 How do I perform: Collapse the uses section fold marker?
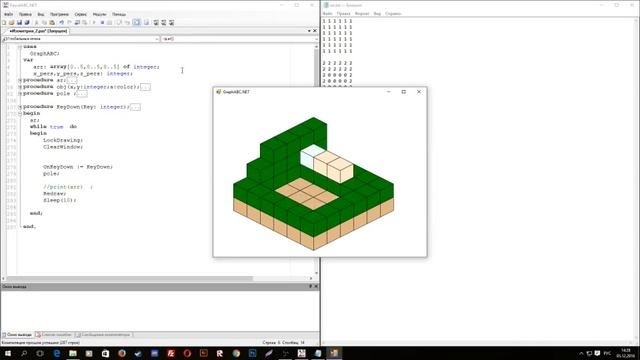point(20,47)
